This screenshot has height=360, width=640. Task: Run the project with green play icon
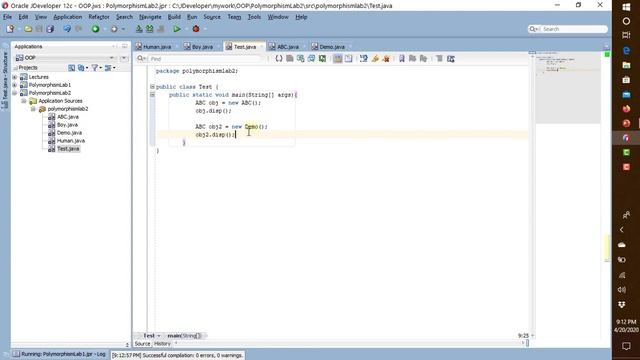coord(177,29)
